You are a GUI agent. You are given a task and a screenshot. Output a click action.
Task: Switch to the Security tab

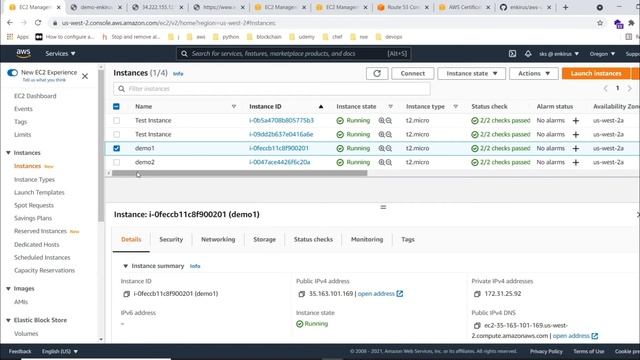point(171,240)
